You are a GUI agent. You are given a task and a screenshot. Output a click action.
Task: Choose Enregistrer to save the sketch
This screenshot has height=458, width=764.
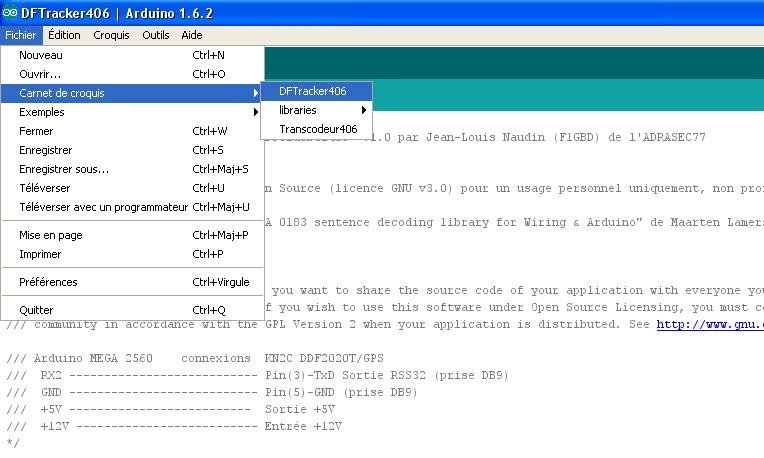click(x=133, y=150)
